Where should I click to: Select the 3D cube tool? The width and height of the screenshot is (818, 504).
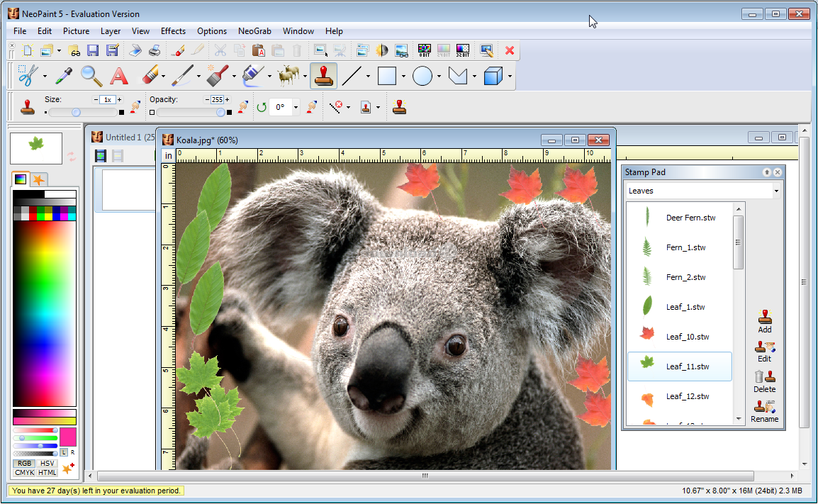[493, 76]
